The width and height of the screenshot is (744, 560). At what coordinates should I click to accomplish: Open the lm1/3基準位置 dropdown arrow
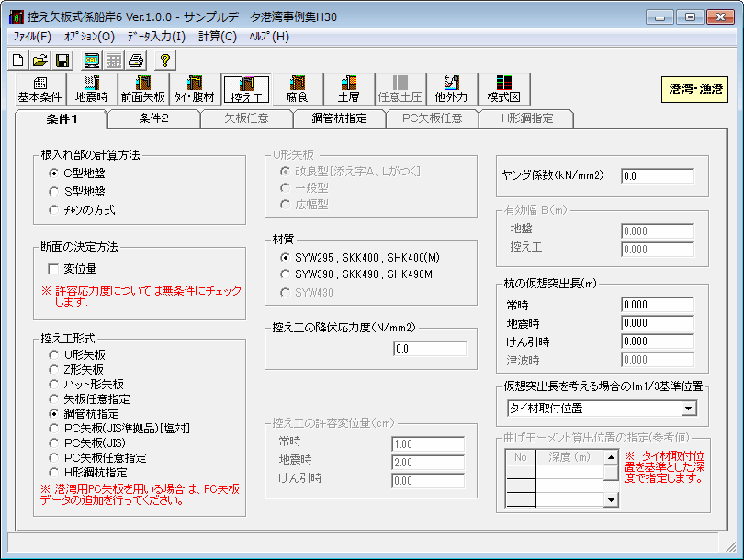(689, 409)
